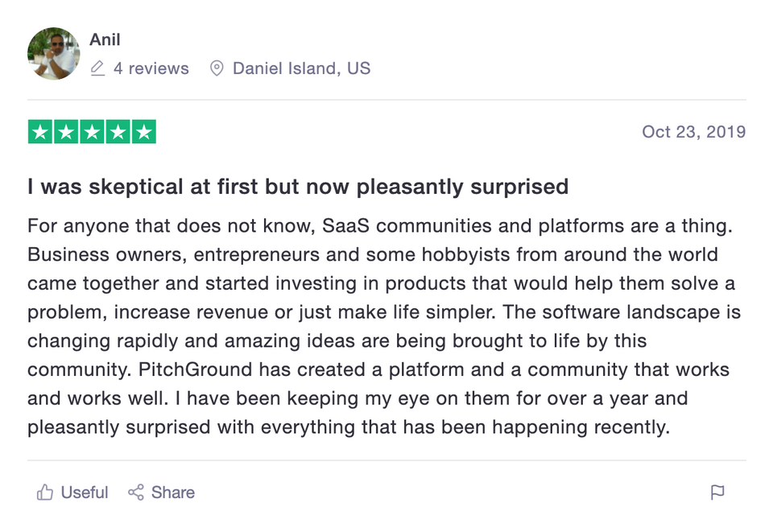
Task: Open Anil's profile photo
Action: click(54, 54)
